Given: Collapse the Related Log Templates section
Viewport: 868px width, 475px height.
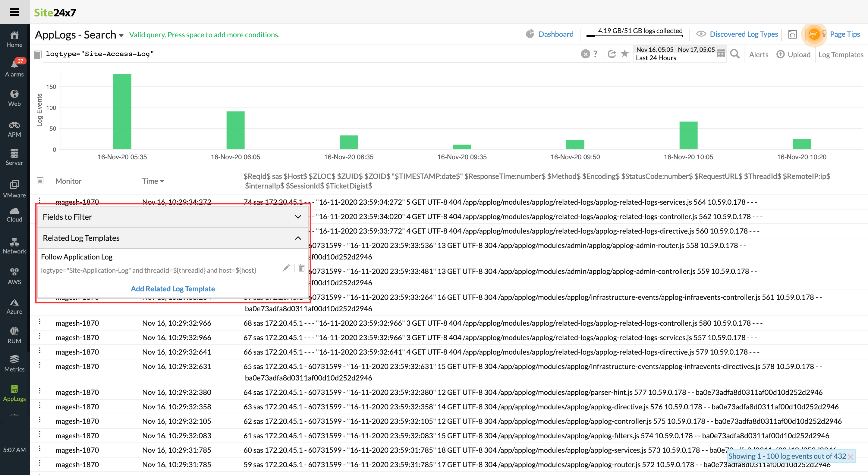Looking at the screenshot, I should [298, 238].
